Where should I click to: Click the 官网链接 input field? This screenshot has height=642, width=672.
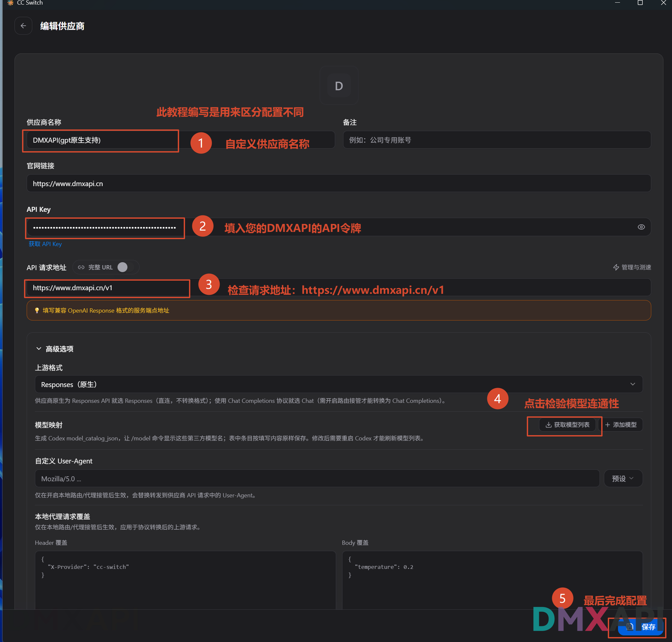point(338,183)
